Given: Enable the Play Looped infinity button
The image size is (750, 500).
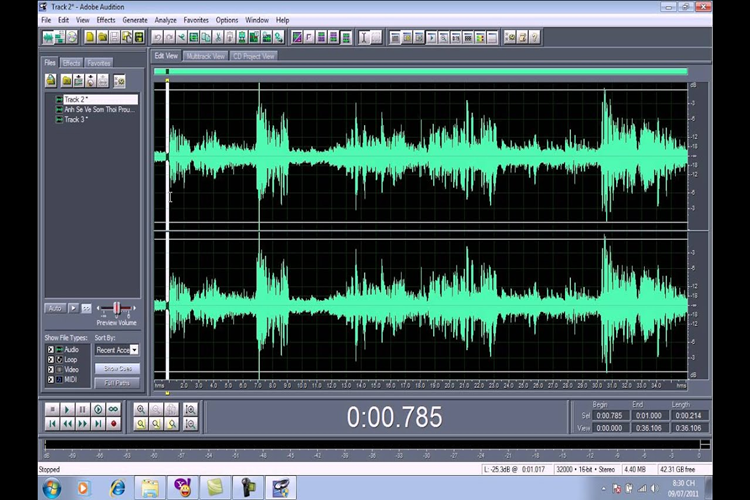Looking at the screenshot, I should click(x=113, y=410).
